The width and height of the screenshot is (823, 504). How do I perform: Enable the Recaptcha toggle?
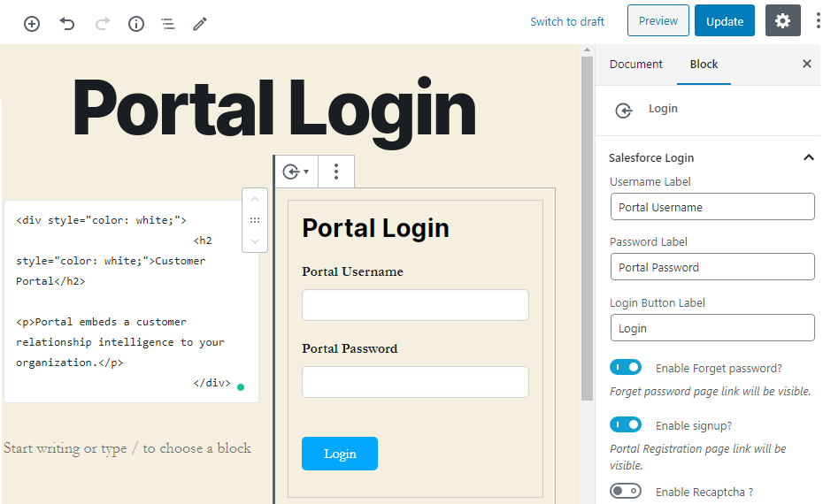pos(626,492)
